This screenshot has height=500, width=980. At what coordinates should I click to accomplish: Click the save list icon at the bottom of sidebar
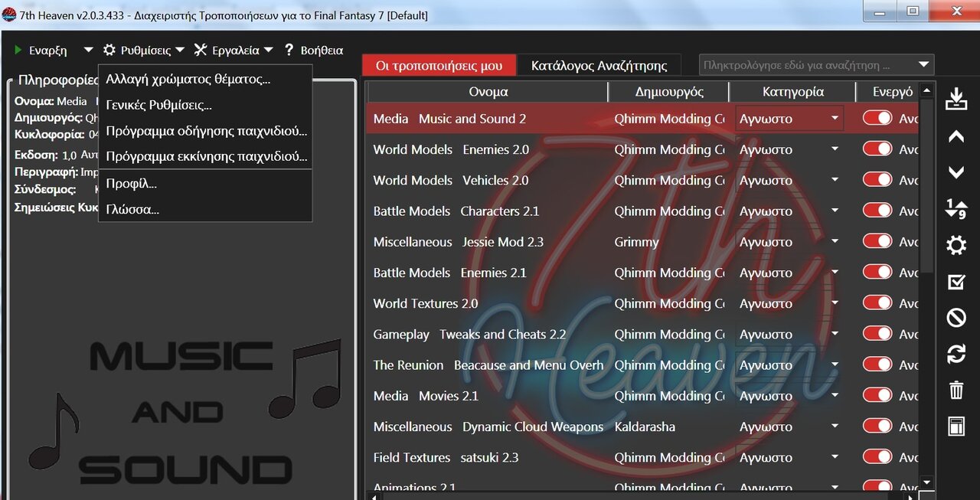[956, 426]
